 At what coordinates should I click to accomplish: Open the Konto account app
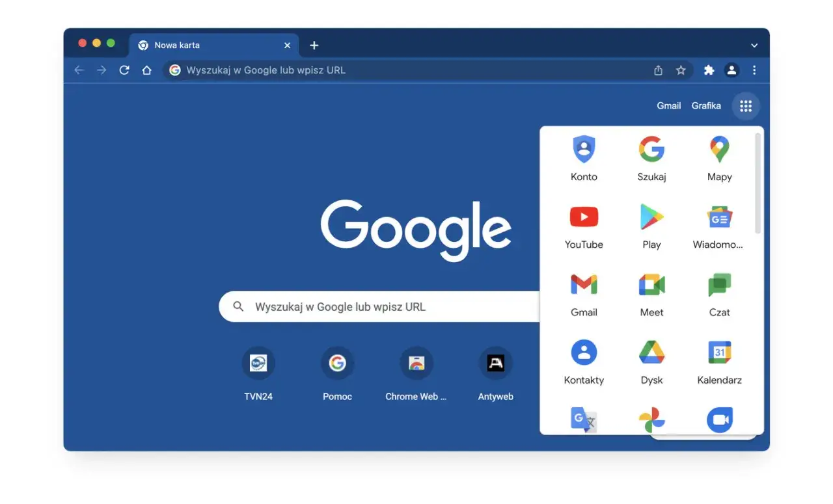click(x=584, y=159)
